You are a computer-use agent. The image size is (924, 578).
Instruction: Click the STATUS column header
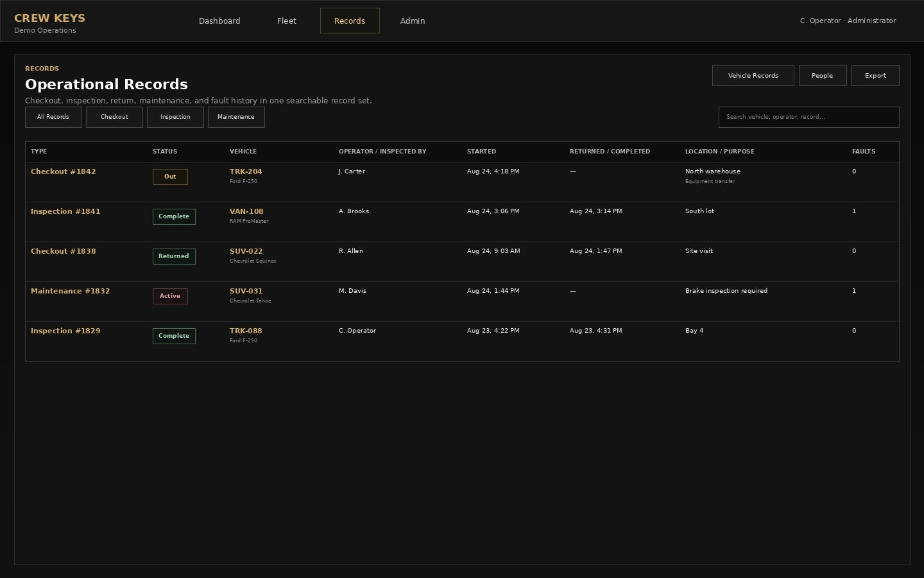165,152
